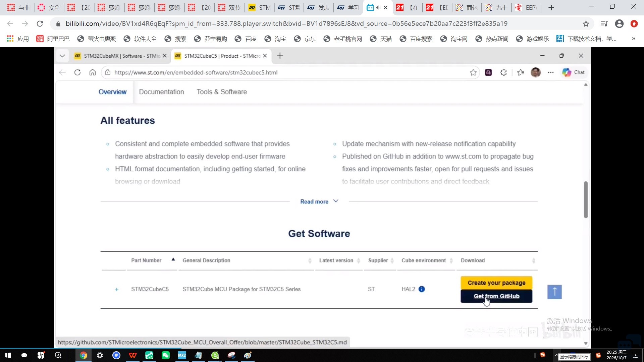Screen dimensions: 644x362
Task: Open Windows Start menu
Action: click(8, 355)
